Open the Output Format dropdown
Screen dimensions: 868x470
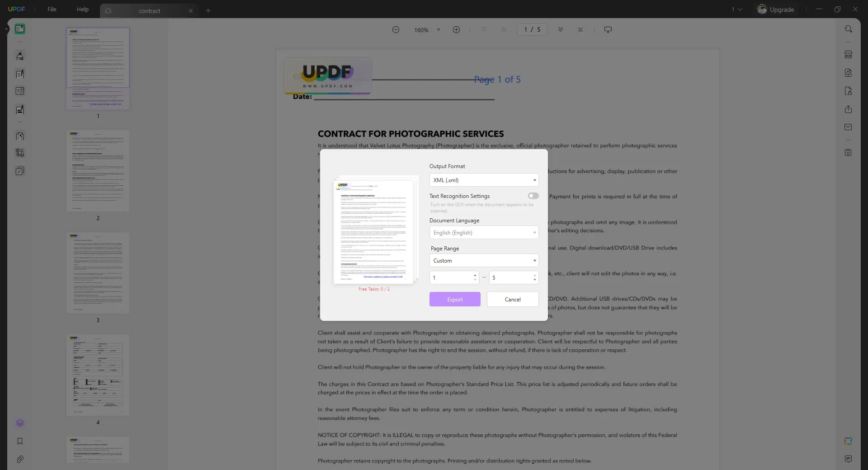tap(484, 180)
